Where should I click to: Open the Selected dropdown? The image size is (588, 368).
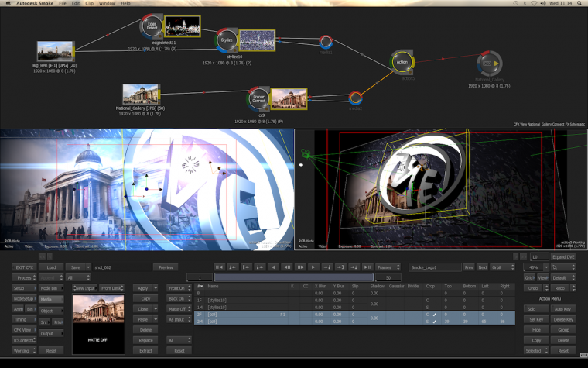(536, 351)
